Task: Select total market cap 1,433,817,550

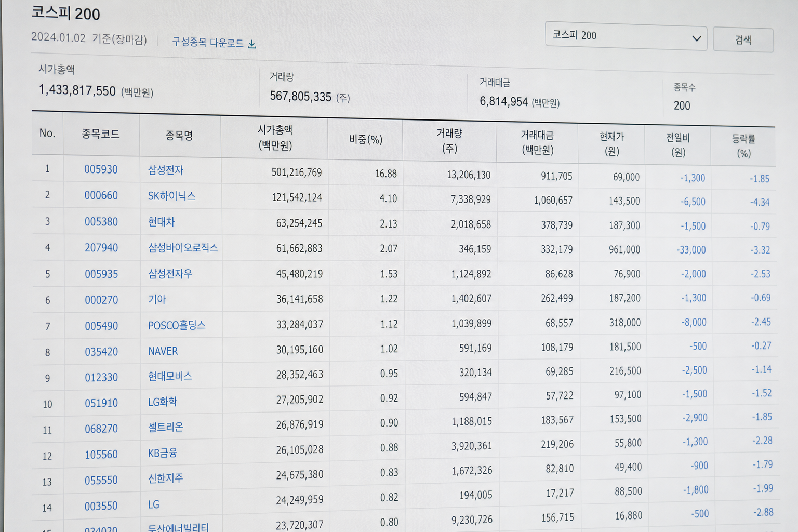Action: click(x=77, y=90)
